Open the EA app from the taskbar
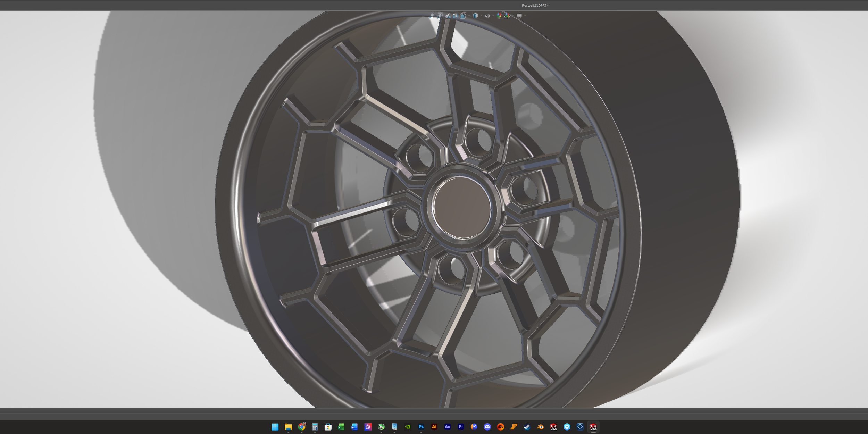This screenshot has width=868, height=434. [500, 427]
